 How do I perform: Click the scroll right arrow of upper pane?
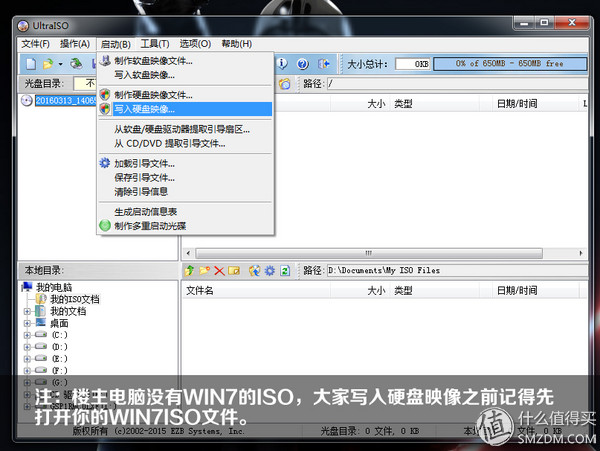point(581,253)
